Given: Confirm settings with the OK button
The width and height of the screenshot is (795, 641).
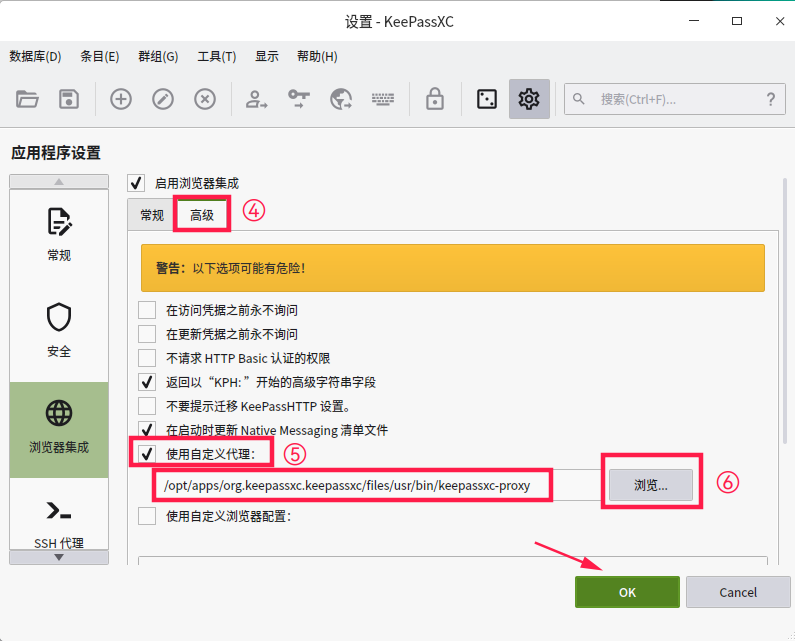Looking at the screenshot, I should [x=627, y=592].
